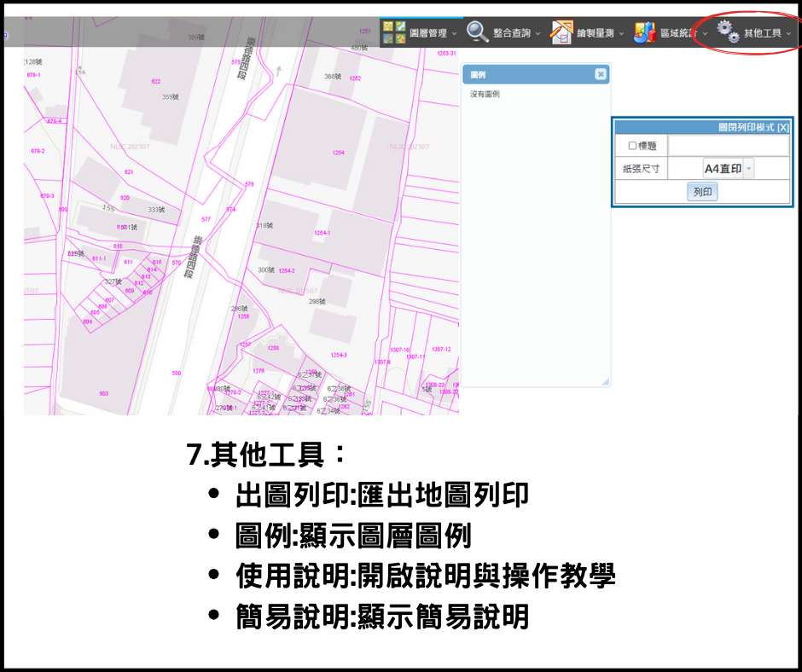Image resolution: width=802 pixels, height=672 pixels.
Task: Click the 其他工具 gears icon
Action: click(728, 32)
